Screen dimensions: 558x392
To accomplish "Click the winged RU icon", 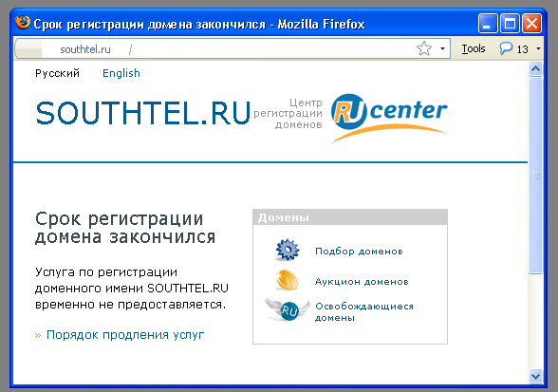I will point(288,309).
